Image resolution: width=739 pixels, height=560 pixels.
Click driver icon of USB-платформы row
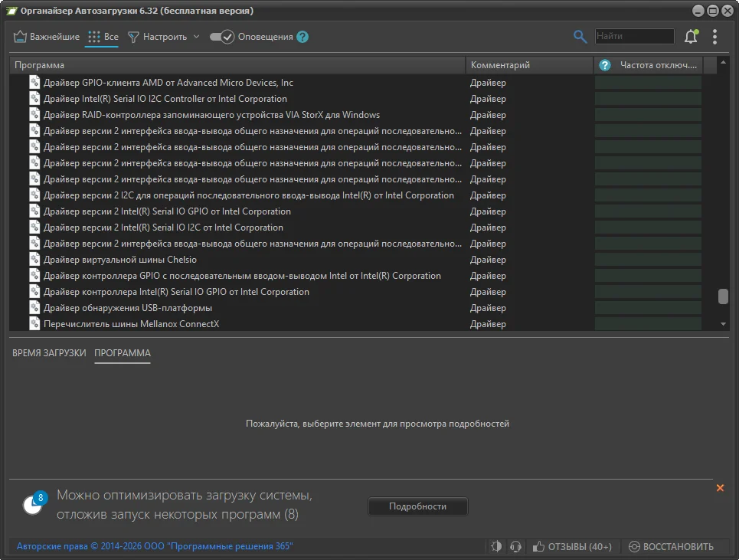(x=34, y=308)
